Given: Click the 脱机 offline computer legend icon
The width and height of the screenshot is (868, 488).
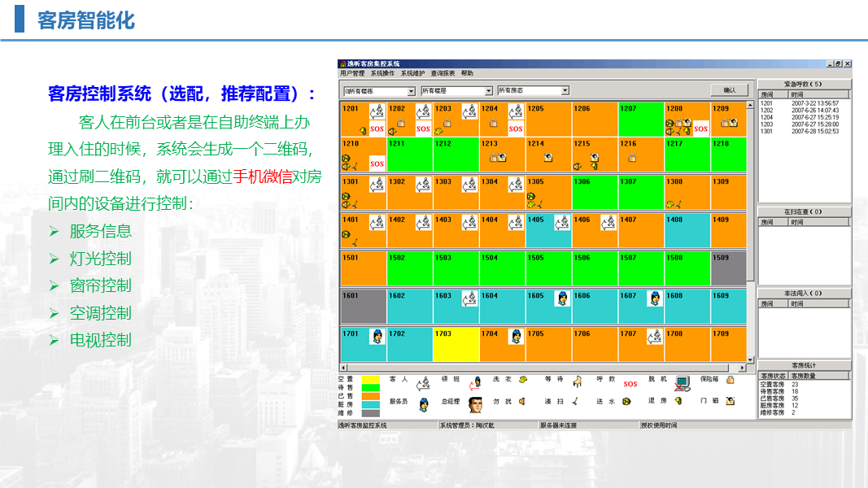Looking at the screenshot, I should [682, 381].
